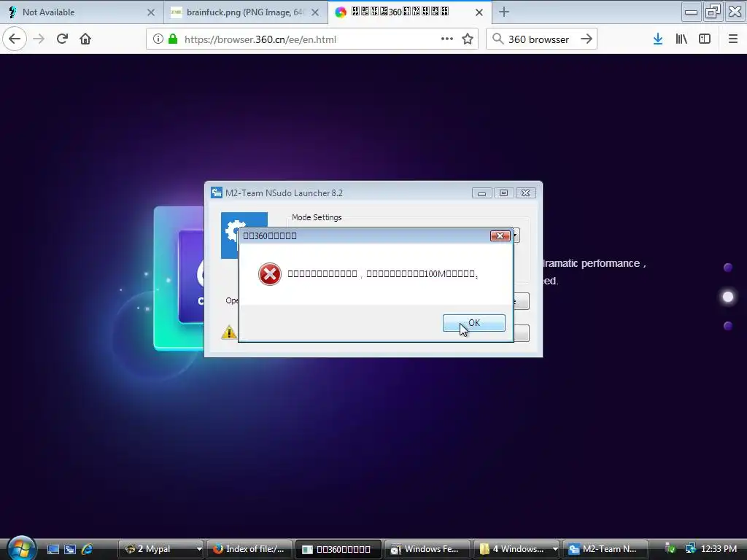Image resolution: width=747 pixels, height=560 pixels.
Task: Open the hamburger application menu
Action: click(x=733, y=39)
